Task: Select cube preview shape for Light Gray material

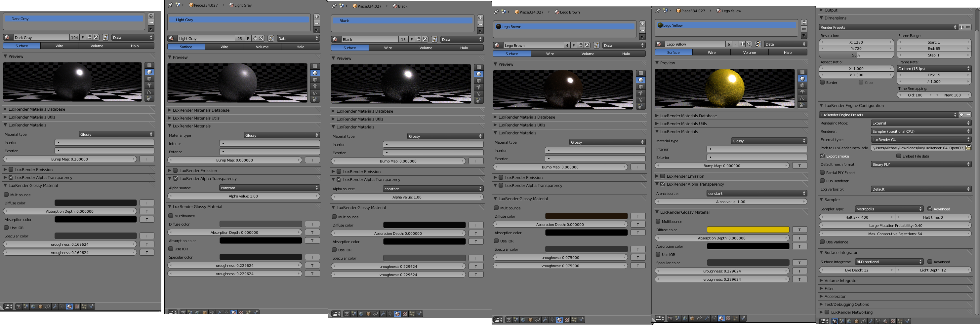Action: 315,80
